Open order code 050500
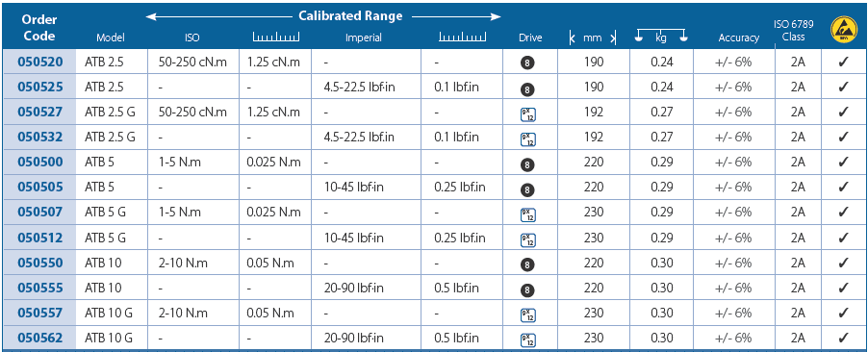Image resolution: width=868 pixels, height=352 pixels. pos(40,163)
